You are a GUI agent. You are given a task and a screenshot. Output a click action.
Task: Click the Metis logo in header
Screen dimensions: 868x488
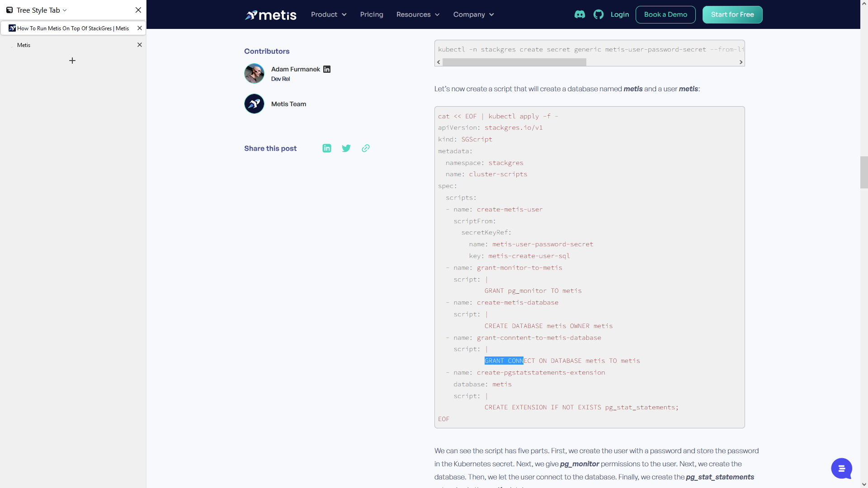point(271,15)
